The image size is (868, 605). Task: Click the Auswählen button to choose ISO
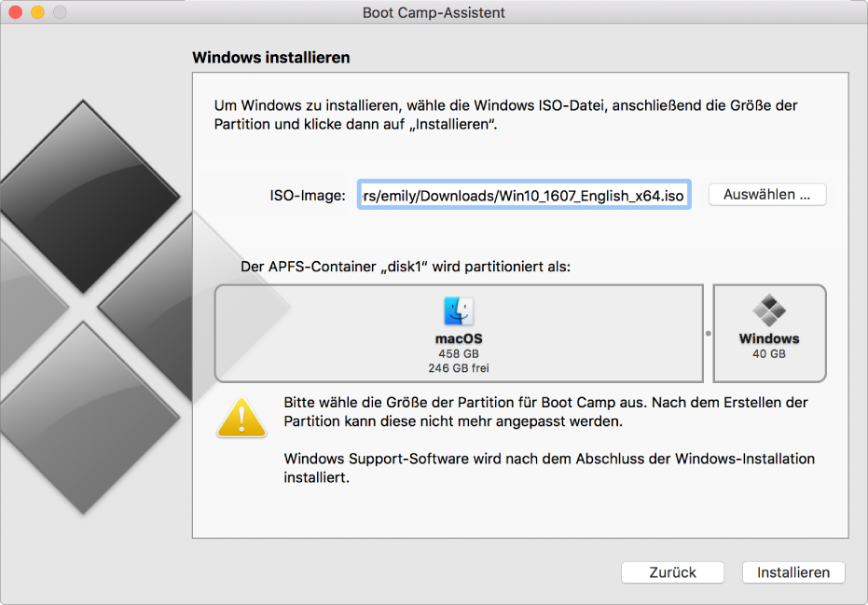(x=766, y=195)
